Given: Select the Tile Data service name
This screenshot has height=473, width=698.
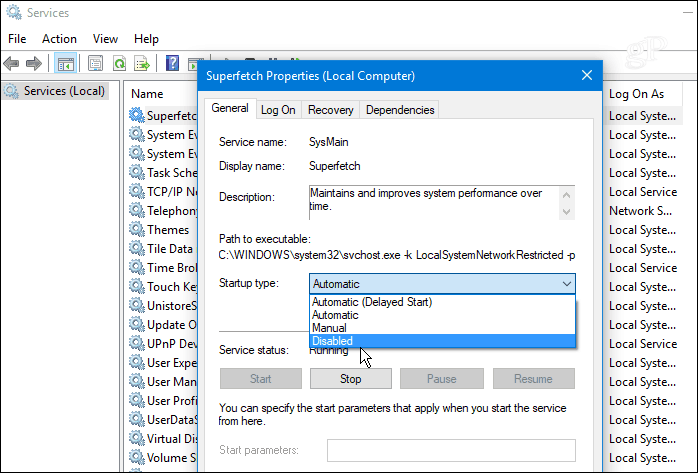Looking at the screenshot, I should tap(170, 249).
